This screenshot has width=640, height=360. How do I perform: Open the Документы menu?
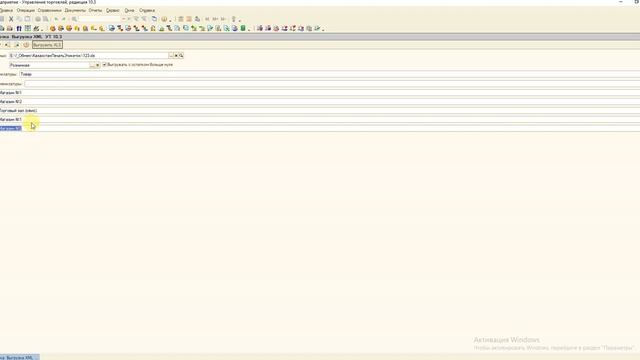[75, 10]
